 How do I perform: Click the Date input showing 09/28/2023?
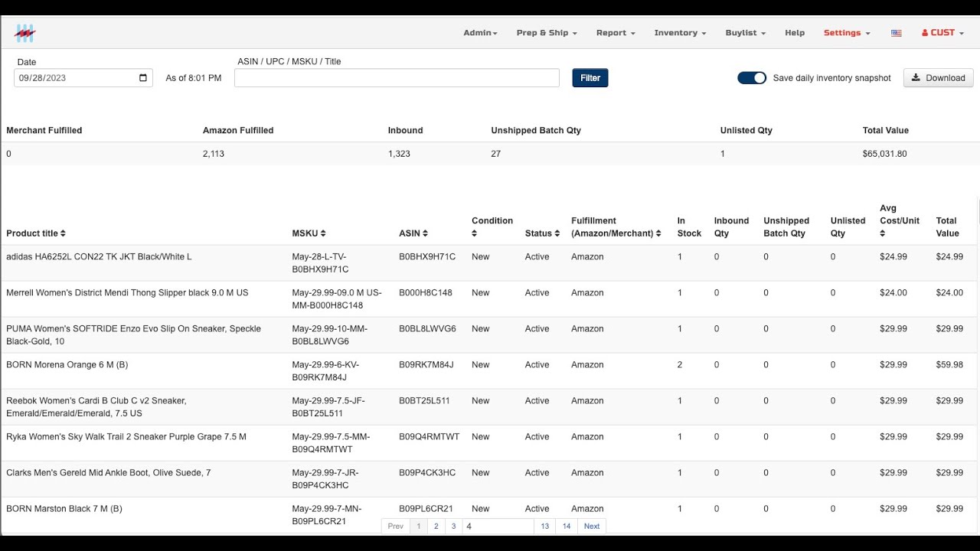point(83,78)
